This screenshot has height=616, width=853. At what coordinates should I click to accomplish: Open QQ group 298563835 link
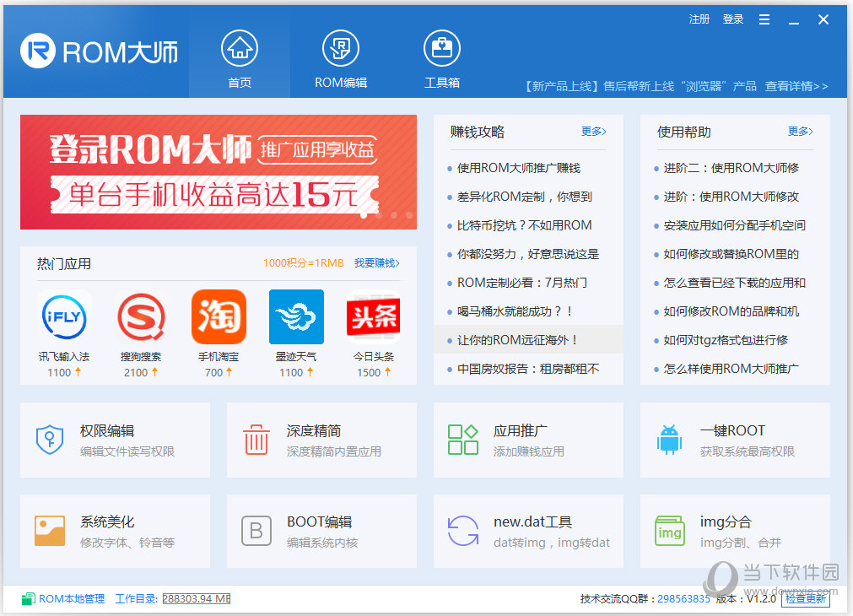tap(683, 598)
